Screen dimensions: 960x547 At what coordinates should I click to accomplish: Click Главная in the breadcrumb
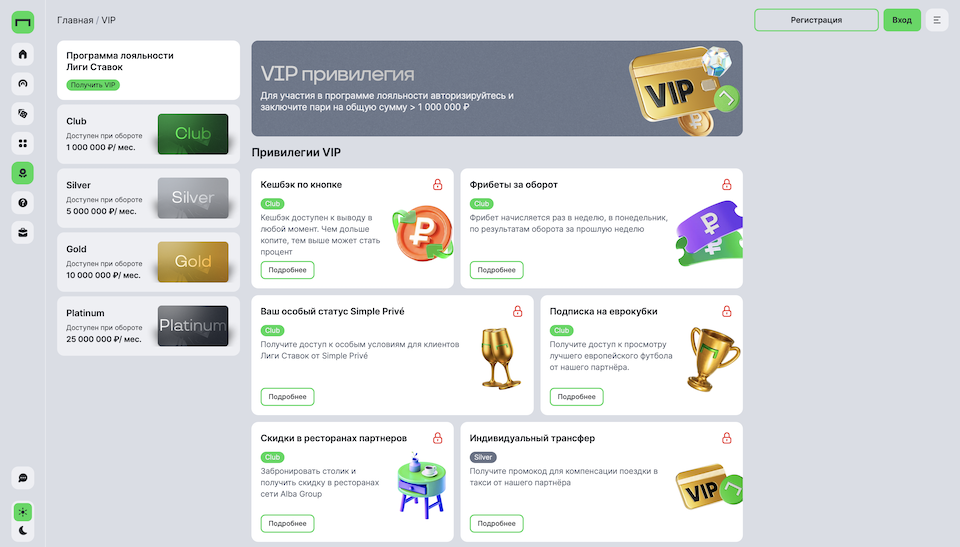point(75,20)
